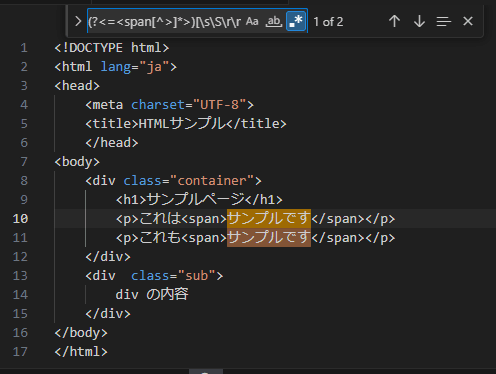Screen dimensions: 496x374
Task: Click the "container" class value
Action: [x=212, y=181]
